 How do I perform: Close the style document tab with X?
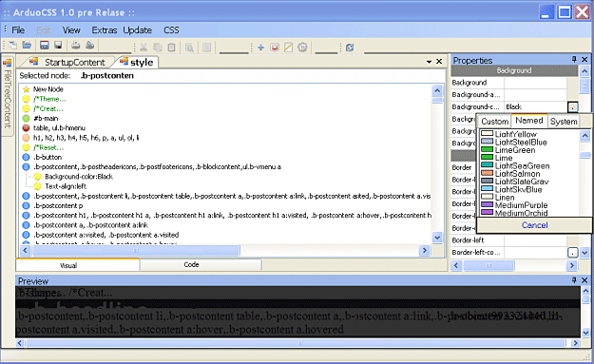point(439,62)
